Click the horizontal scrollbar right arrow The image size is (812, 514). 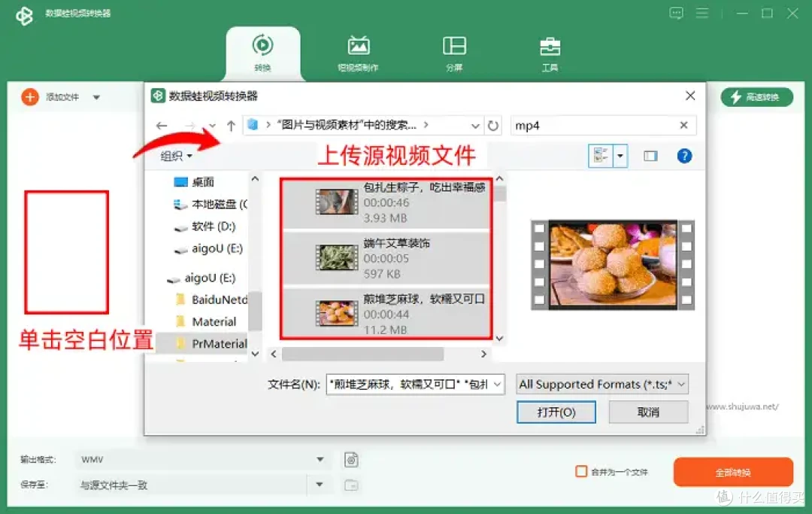[483, 354]
